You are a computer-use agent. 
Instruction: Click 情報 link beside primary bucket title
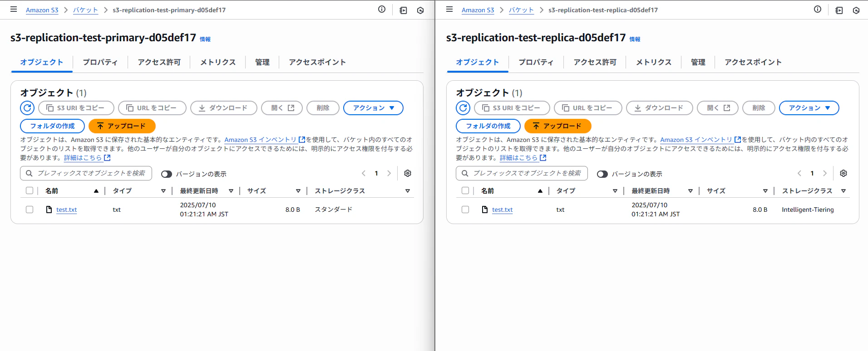[x=205, y=39]
